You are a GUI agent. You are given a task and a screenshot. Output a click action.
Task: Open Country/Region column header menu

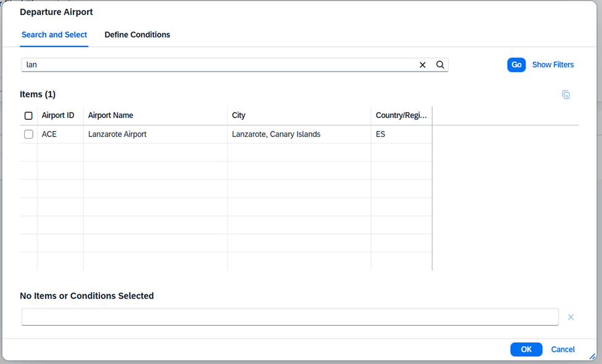tap(401, 115)
